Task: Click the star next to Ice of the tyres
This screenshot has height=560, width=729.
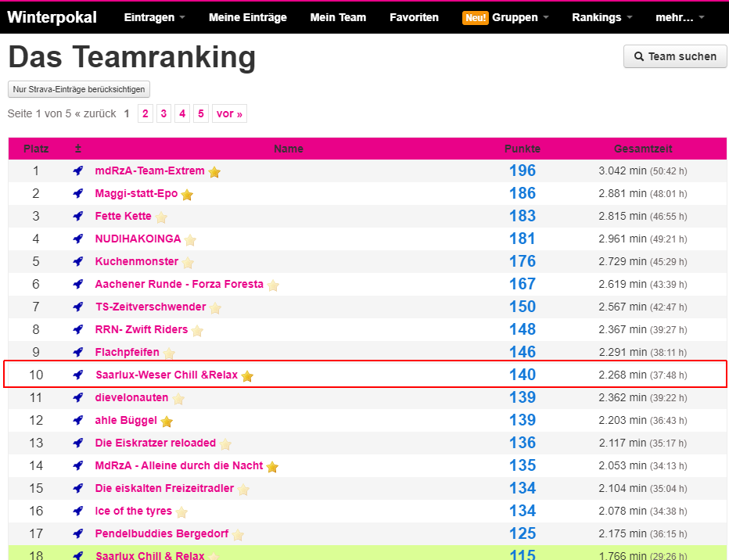Action: pos(181,512)
